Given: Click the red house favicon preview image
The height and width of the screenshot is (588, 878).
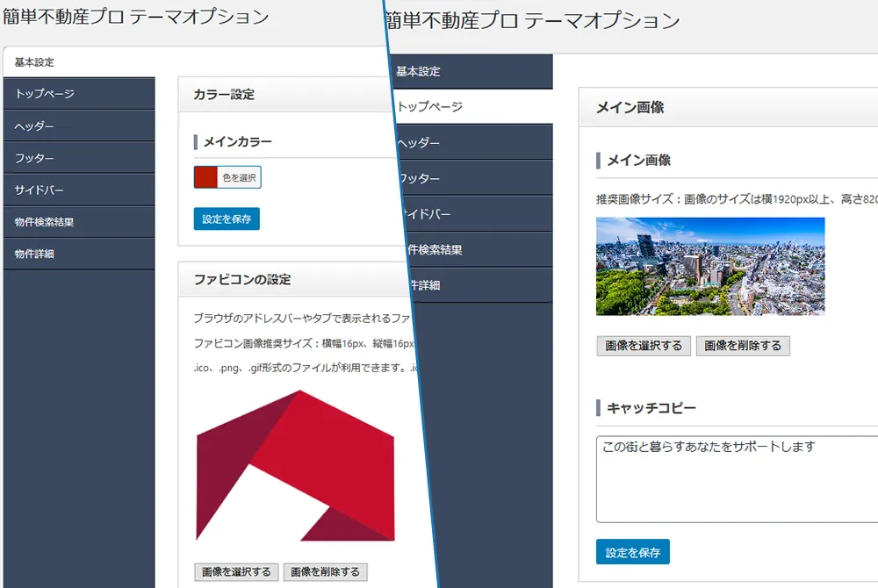Looking at the screenshot, I should click(295, 465).
